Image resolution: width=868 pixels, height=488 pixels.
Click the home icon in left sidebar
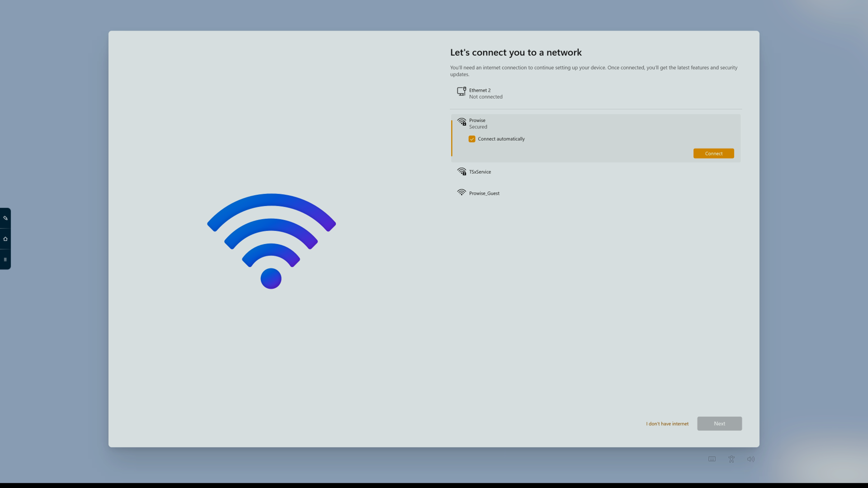click(5, 239)
